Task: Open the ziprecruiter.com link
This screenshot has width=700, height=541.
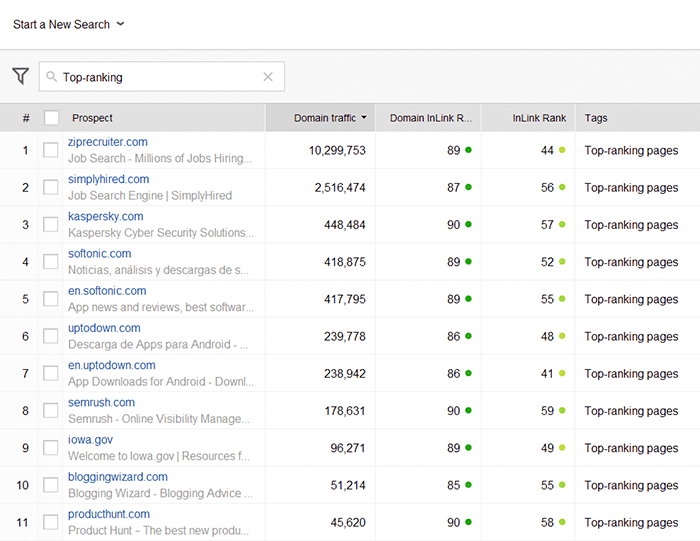Action: coord(108,142)
